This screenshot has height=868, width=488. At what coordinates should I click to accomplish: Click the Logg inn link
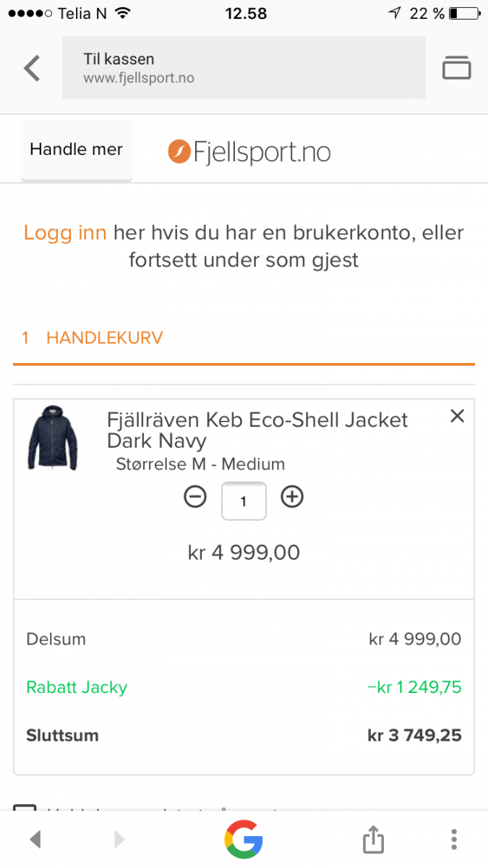65,233
